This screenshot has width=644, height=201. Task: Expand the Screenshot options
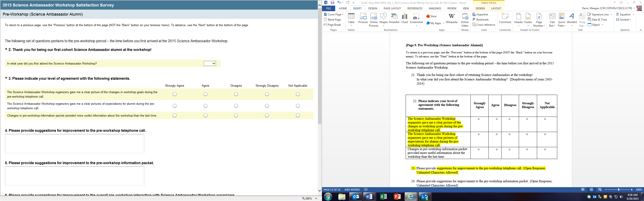pos(416,20)
